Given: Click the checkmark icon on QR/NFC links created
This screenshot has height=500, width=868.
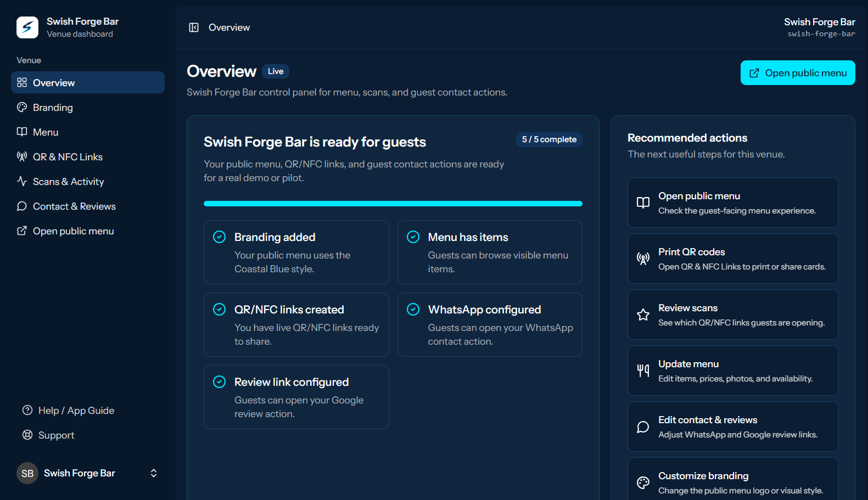Looking at the screenshot, I should click(x=219, y=309).
